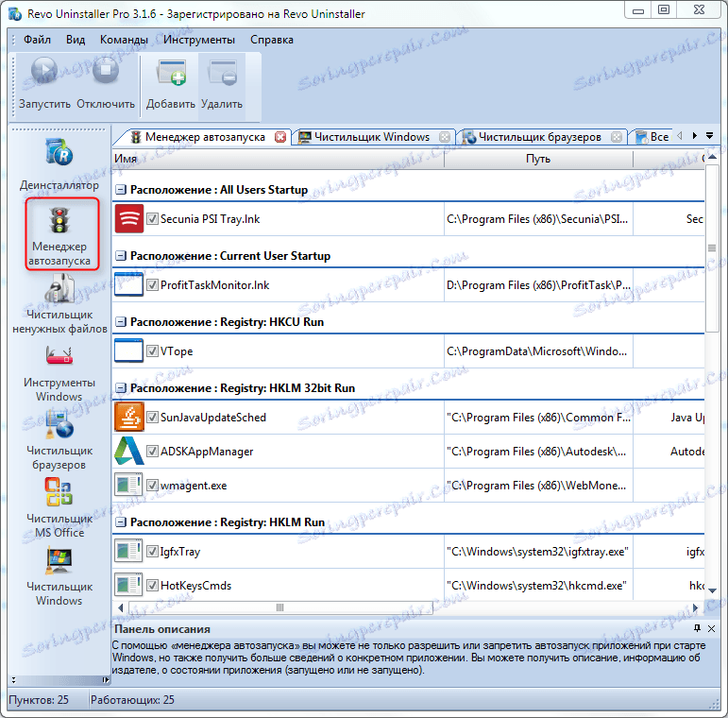Collapse the Registry: HKLM 32bit Run group
This screenshot has width=728, height=718.
coord(121,387)
